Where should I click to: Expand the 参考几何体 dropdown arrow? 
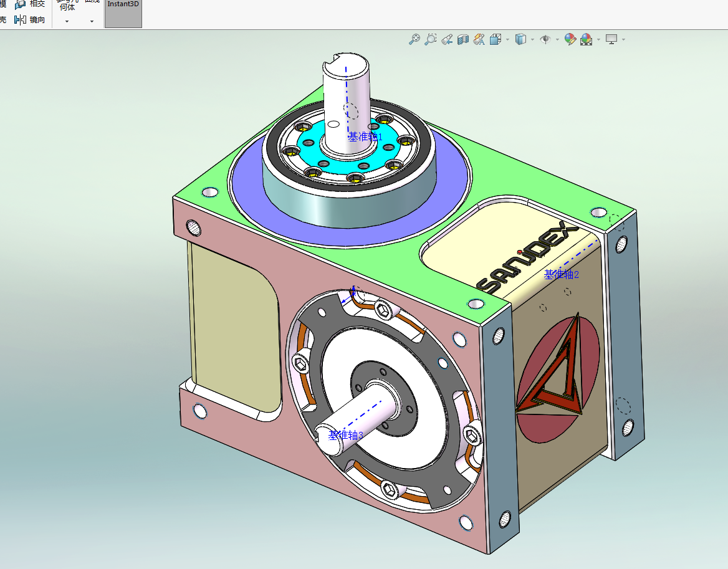coord(67,21)
